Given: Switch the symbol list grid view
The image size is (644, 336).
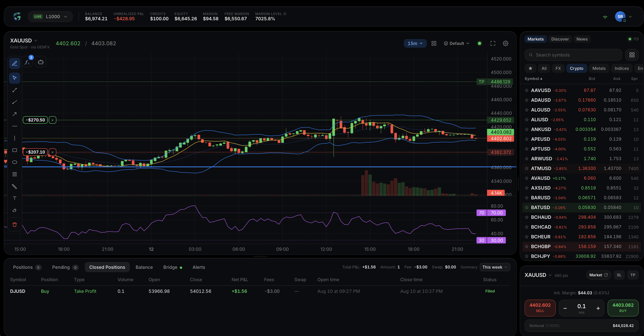Looking at the screenshot, I should (x=632, y=55).
